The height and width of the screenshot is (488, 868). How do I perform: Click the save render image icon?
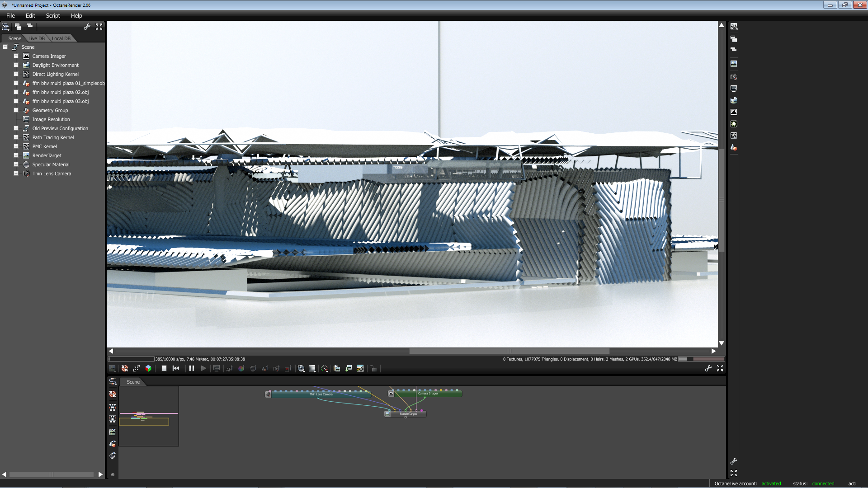click(349, 369)
